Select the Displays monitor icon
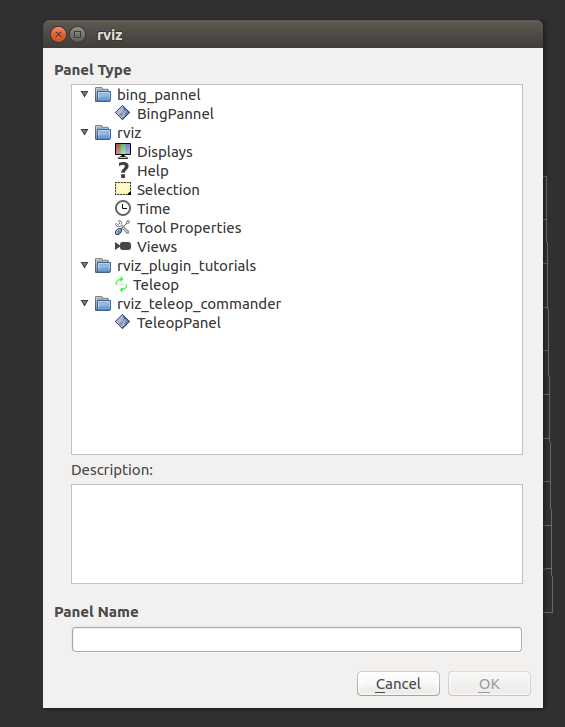 [123, 151]
